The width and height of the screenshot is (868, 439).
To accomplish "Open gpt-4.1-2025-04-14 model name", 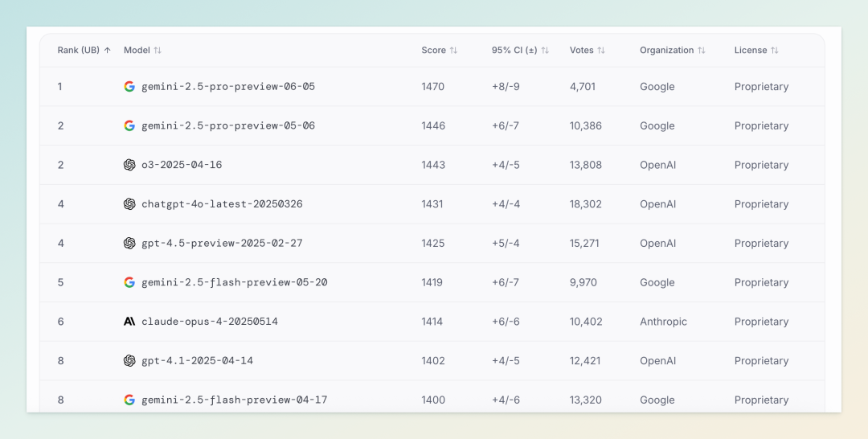I will 197,361.
